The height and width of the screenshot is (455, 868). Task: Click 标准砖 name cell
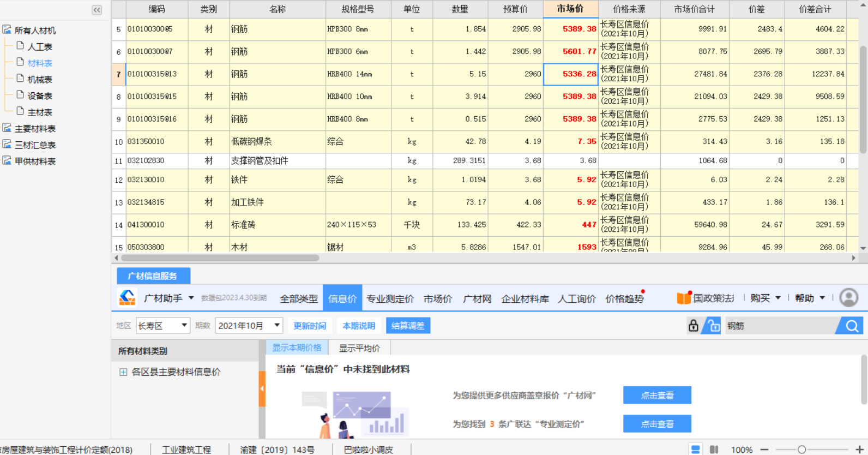(278, 225)
